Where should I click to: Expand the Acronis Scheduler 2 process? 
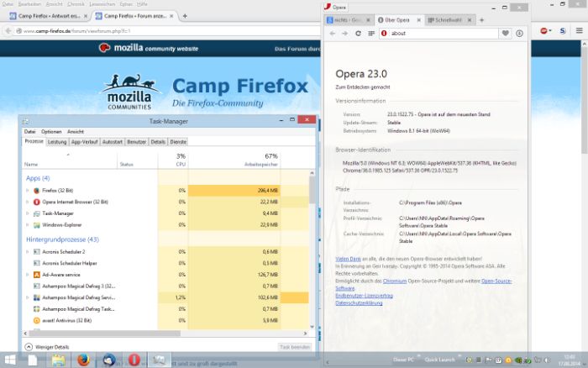[27, 251]
